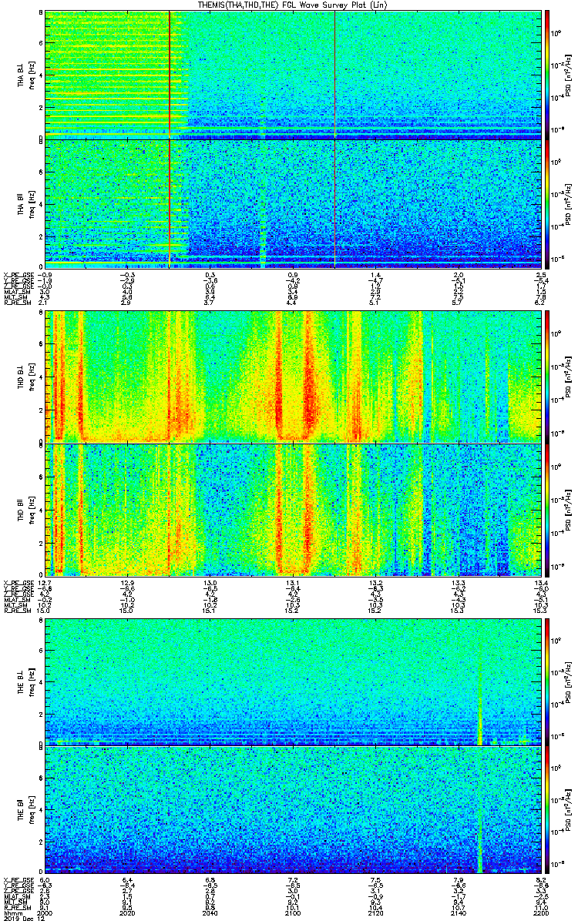The width and height of the screenshot is (578, 924).
Task: Click the THD BL freq [Hz] axis label
Action: point(32,377)
